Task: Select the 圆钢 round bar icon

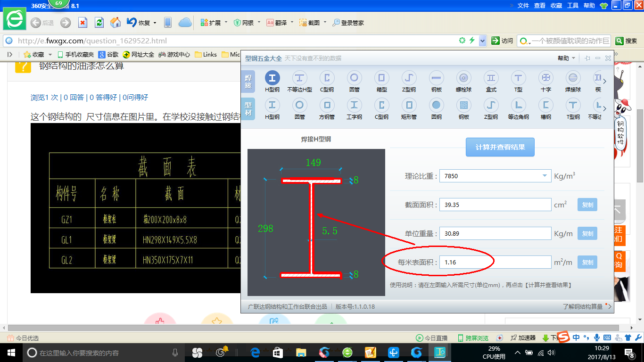Action: 436,108
